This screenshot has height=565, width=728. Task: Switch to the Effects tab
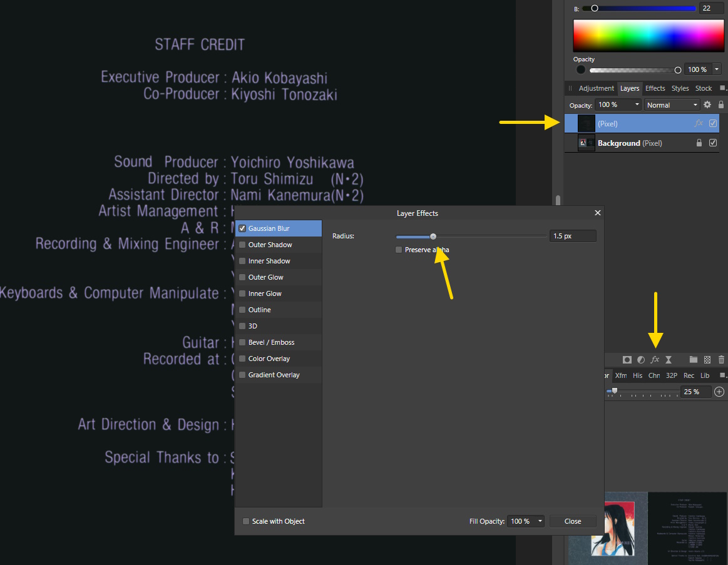(655, 88)
